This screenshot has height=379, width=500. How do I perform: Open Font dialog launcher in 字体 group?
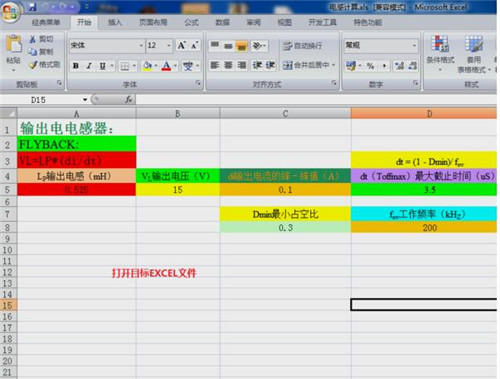[198, 83]
